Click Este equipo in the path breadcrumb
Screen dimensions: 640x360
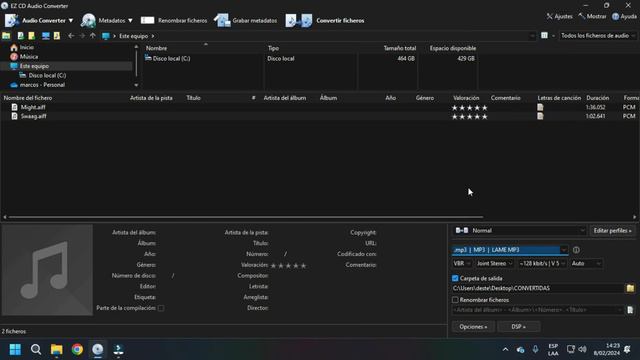coord(133,36)
